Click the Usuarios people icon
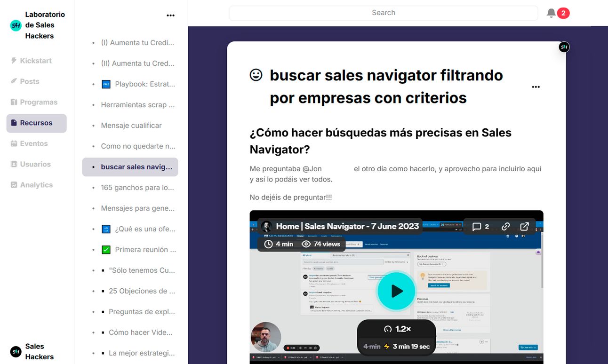Image resolution: width=608 pixels, height=364 pixels. coord(14,164)
